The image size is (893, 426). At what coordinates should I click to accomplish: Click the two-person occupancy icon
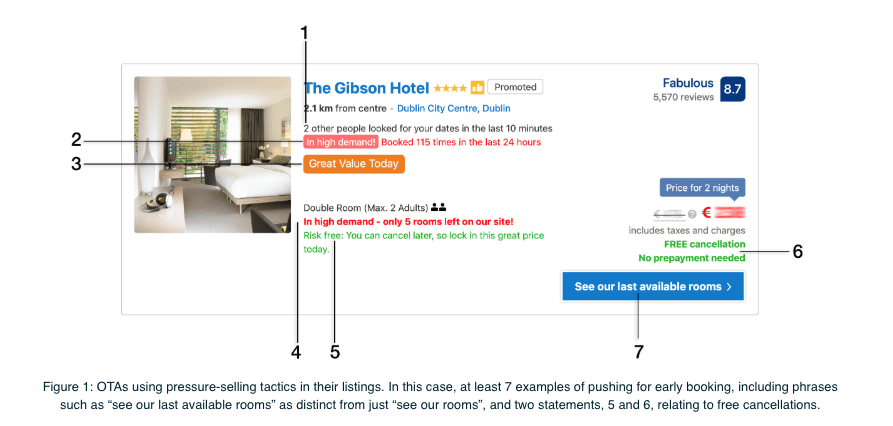[439, 207]
